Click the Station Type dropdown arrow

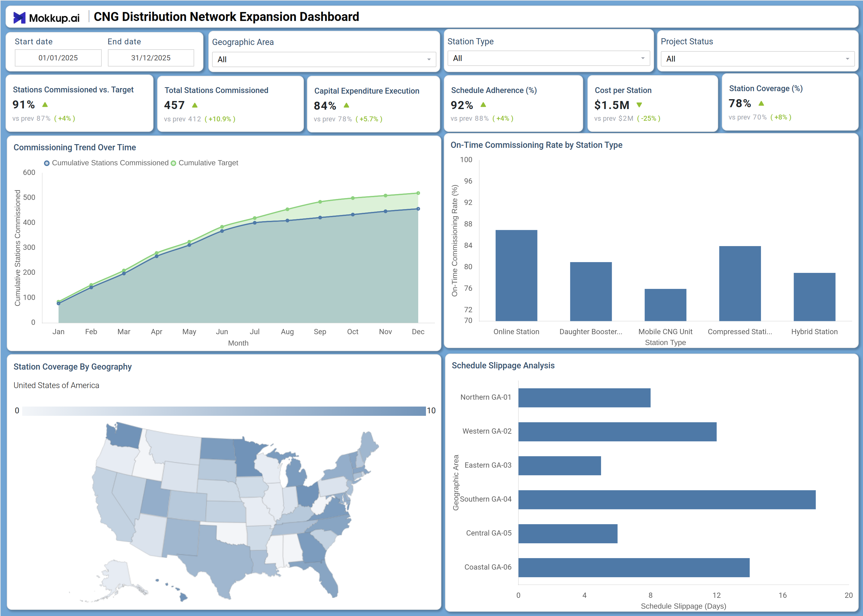[x=643, y=59]
